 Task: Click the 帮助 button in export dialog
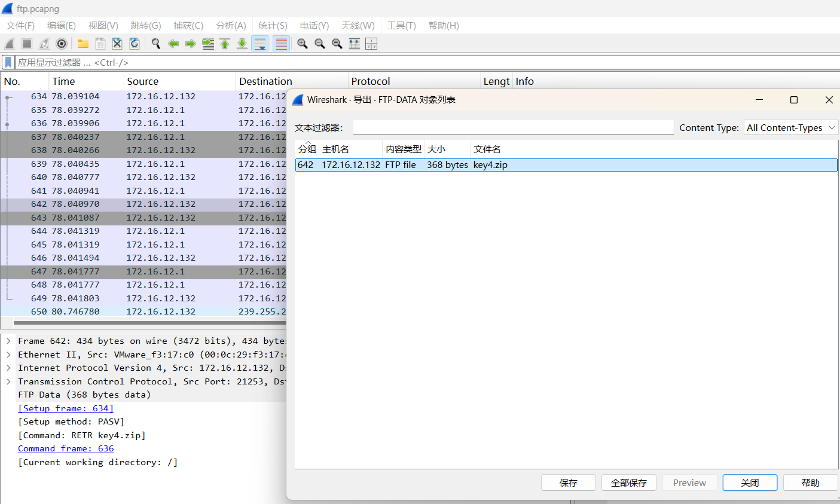coord(811,482)
